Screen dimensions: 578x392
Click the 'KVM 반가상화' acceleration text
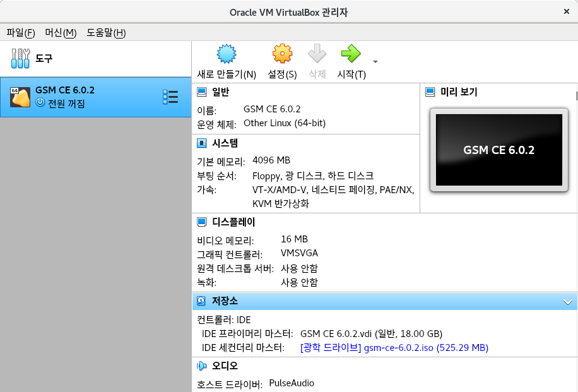tap(281, 203)
